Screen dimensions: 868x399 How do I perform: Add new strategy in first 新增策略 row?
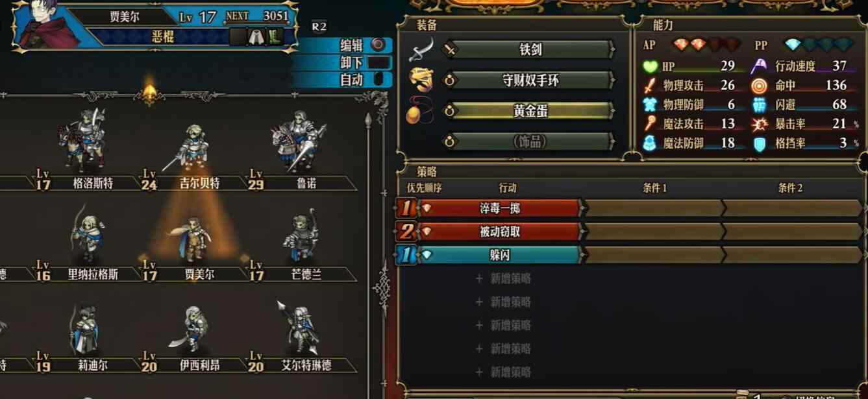[x=504, y=278]
